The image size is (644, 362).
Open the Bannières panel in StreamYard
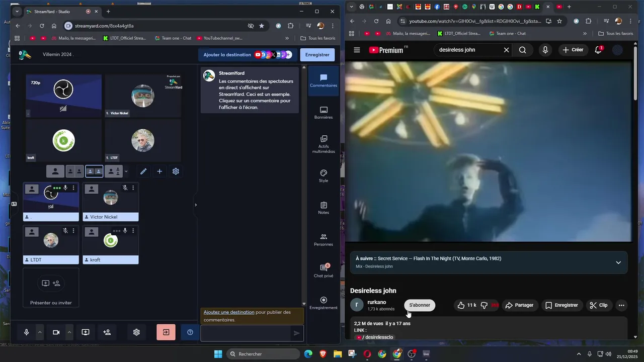(324, 113)
